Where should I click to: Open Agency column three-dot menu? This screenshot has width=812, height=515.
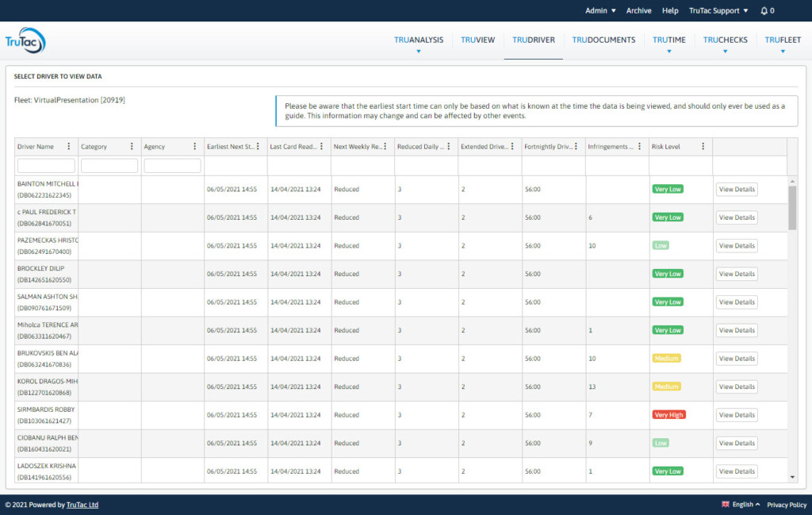195,147
